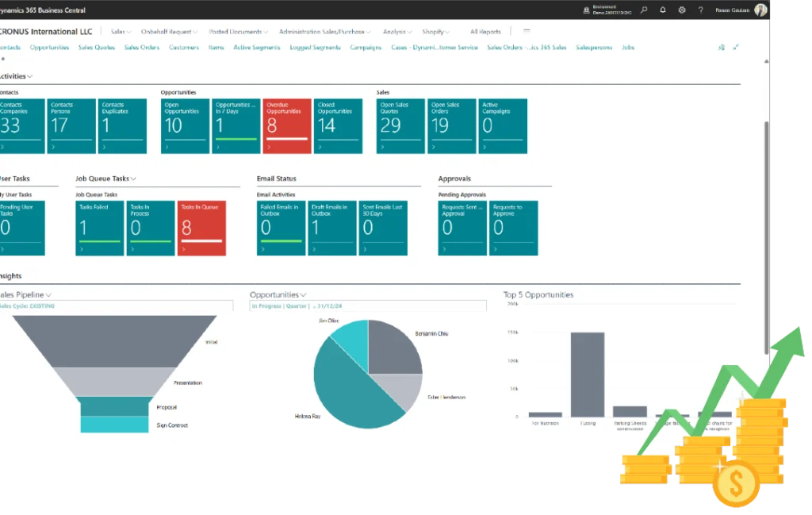Go to Sales Orders link

click(141, 47)
